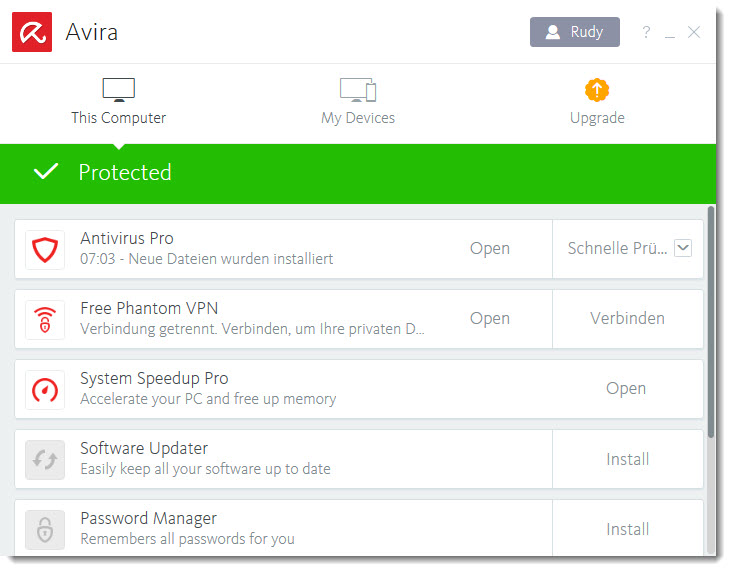The height and width of the screenshot is (571, 731).
Task: Click the red Avira umbrella logo
Action: 32,32
